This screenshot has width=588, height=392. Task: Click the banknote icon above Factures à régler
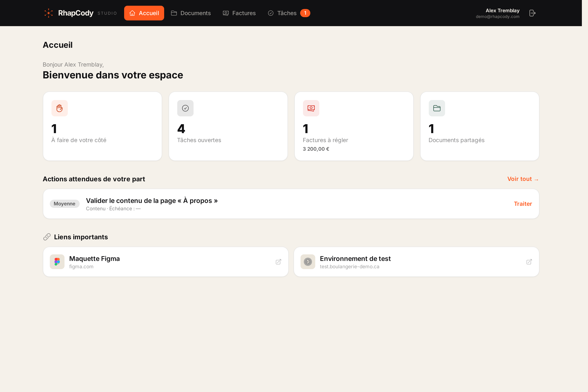[311, 108]
